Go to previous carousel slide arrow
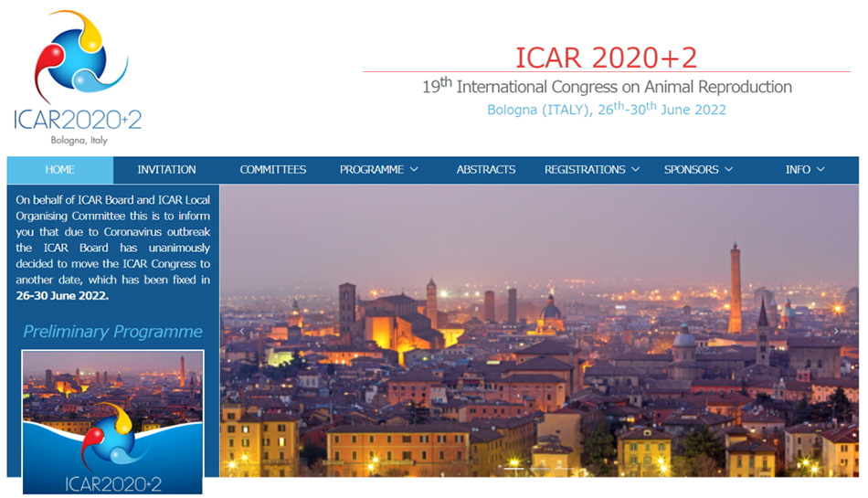868x498 pixels. coord(242,332)
